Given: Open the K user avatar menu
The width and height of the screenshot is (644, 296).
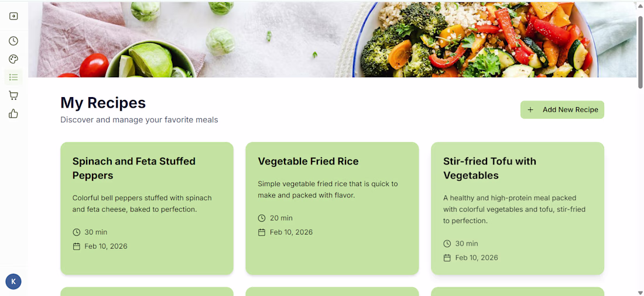Looking at the screenshot, I should (13, 281).
